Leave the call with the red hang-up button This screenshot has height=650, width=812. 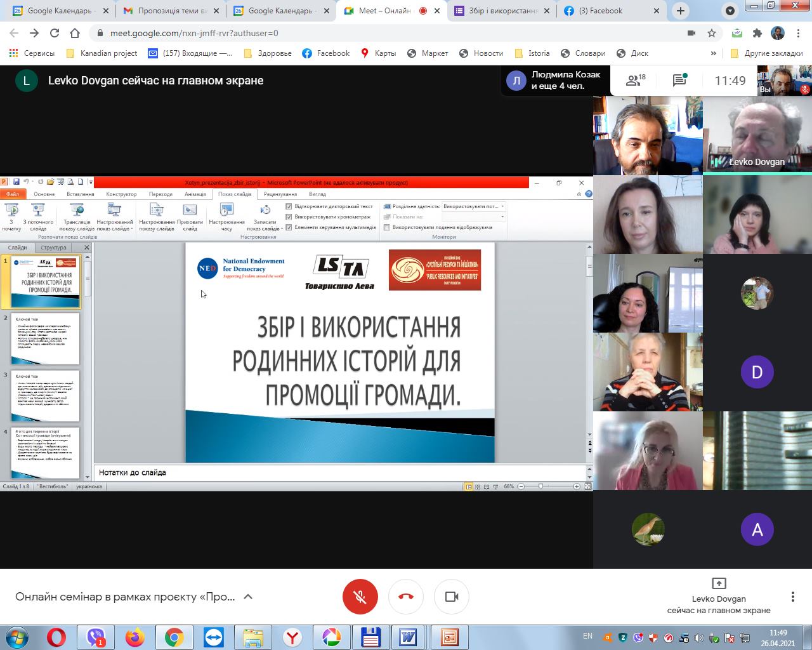point(406,597)
